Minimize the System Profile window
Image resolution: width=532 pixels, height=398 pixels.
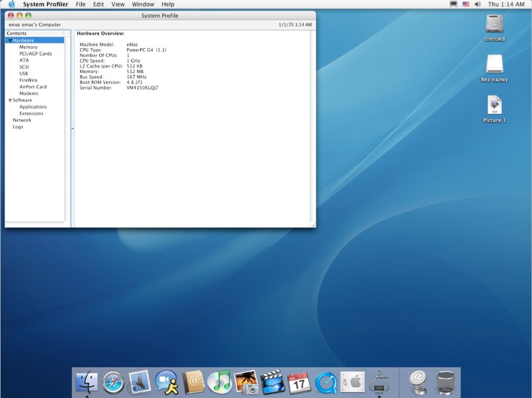pyautogui.click(x=19, y=16)
